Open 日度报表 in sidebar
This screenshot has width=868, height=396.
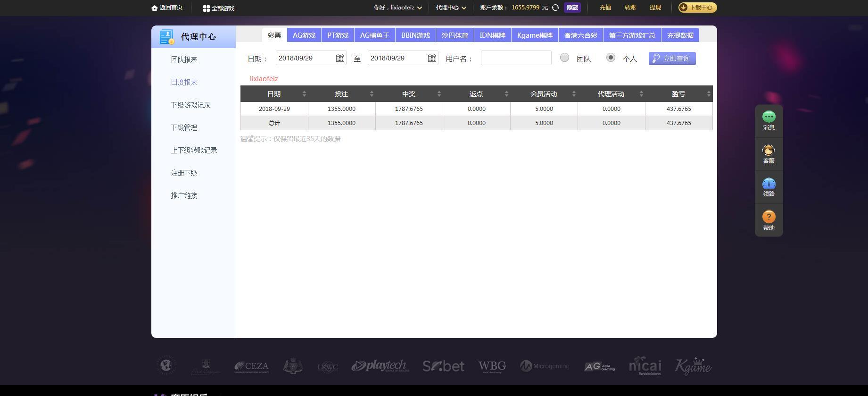(x=184, y=82)
